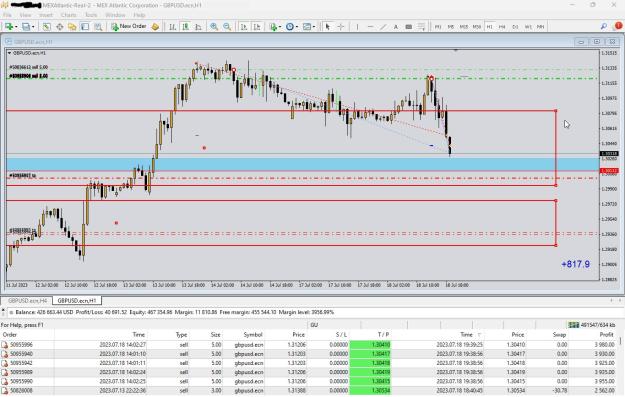Switch chart to Bar Chart mode

pos(172,27)
